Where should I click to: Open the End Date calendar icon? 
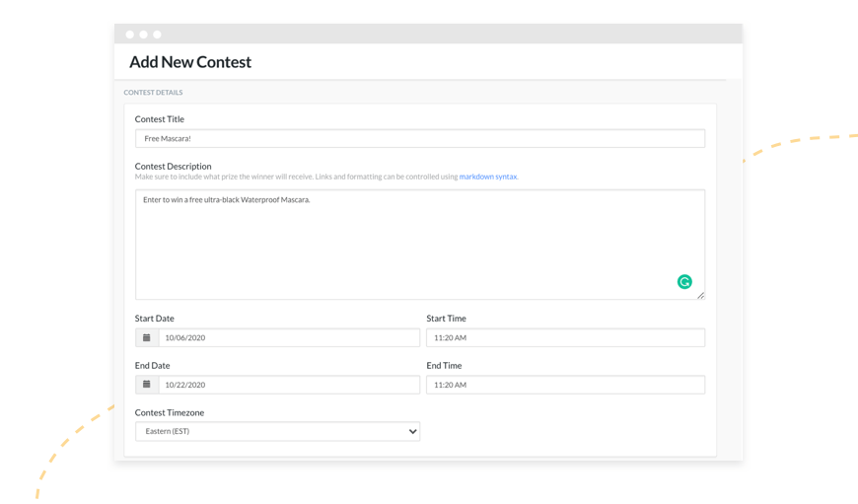(147, 385)
